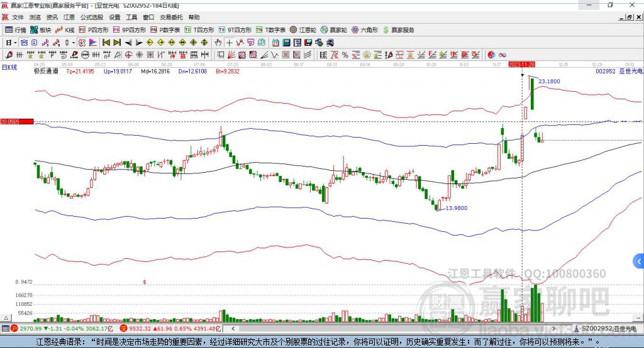
Task: Click the 极反通道 indicator name
Action: click(x=46, y=72)
